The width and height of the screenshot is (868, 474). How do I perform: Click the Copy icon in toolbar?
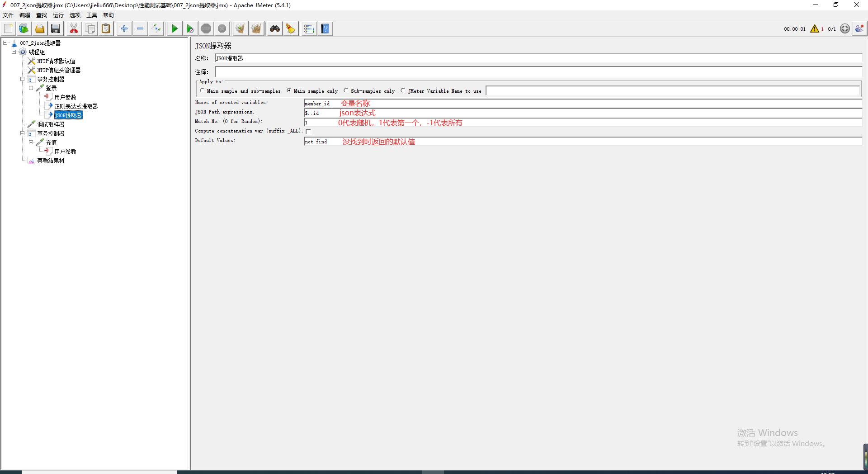(x=90, y=28)
